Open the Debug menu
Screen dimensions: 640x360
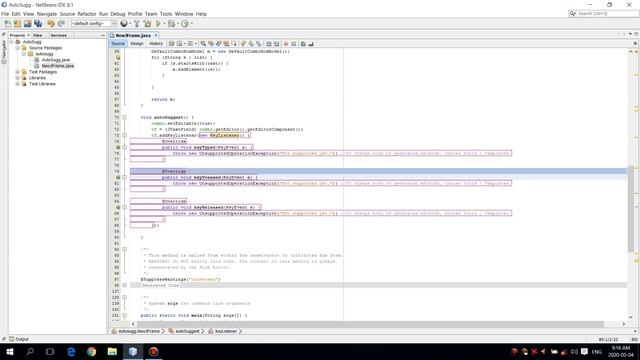(x=118, y=14)
